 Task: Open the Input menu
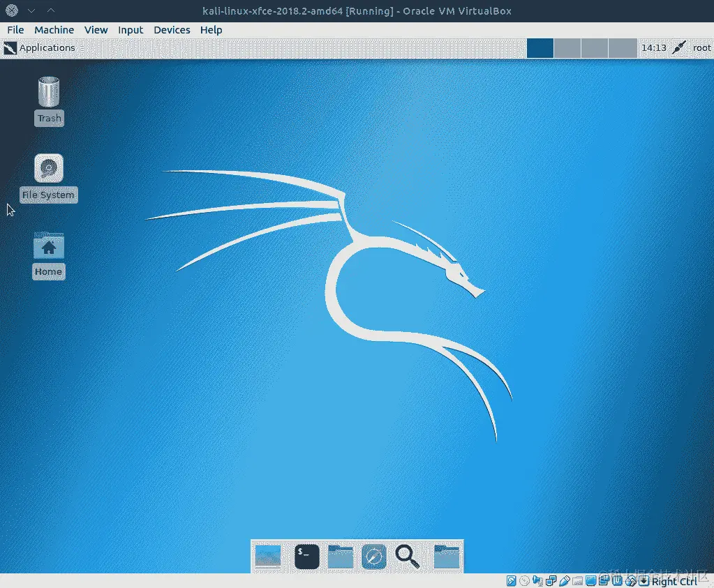(131, 30)
